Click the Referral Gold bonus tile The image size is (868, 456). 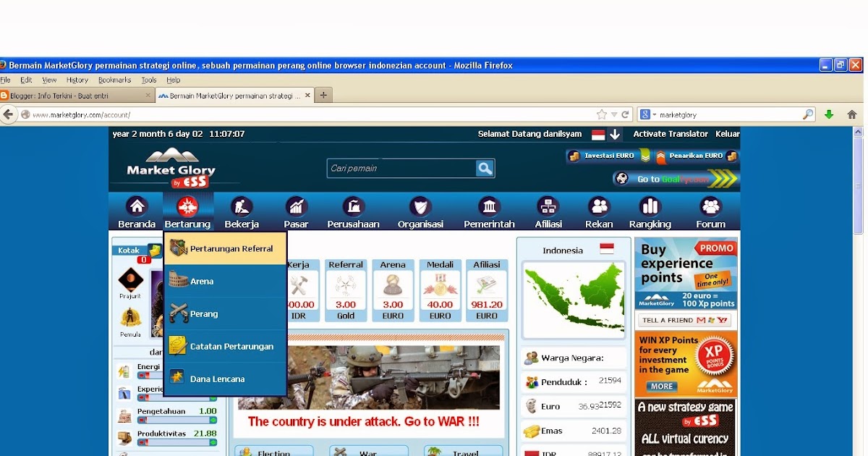click(346, 290)
